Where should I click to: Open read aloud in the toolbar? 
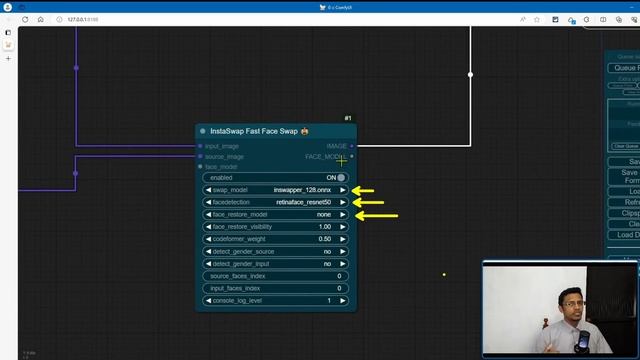pyautogui.click(x=522, y=19)
